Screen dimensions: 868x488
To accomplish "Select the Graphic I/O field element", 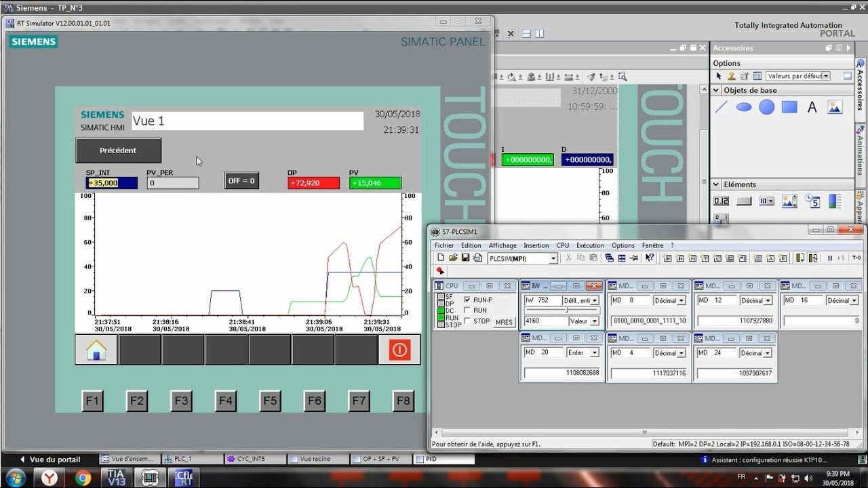I will [x=789, y=201].
